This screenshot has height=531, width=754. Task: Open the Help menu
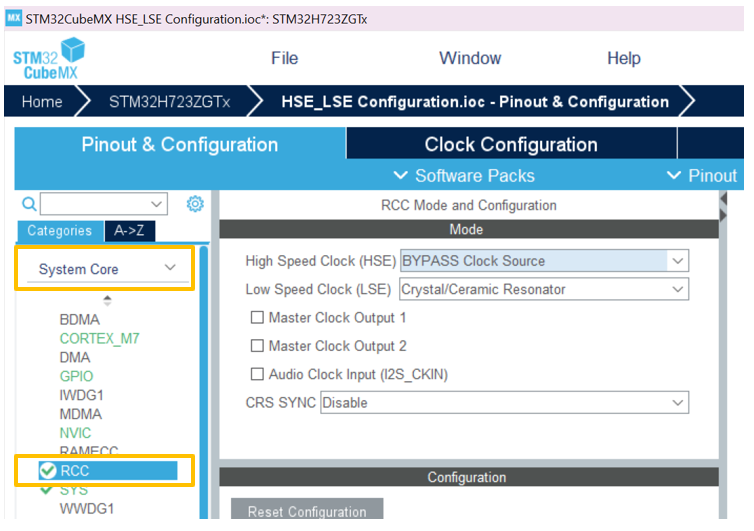(x=624, y=58)
